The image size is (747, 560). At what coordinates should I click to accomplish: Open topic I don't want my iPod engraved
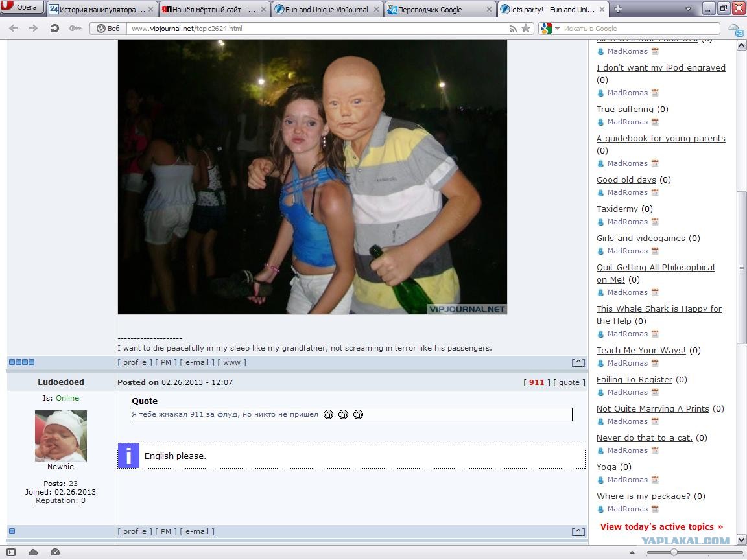point(661,67)
